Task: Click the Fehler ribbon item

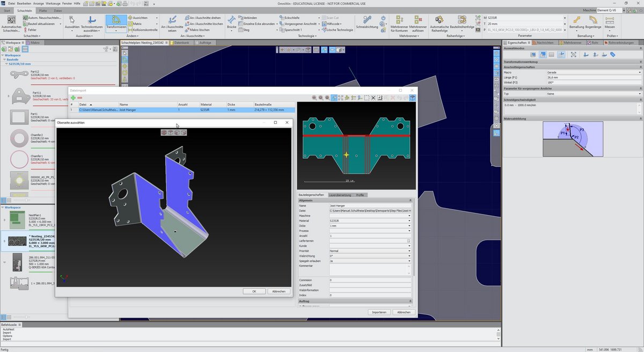Action: (31, 30)
